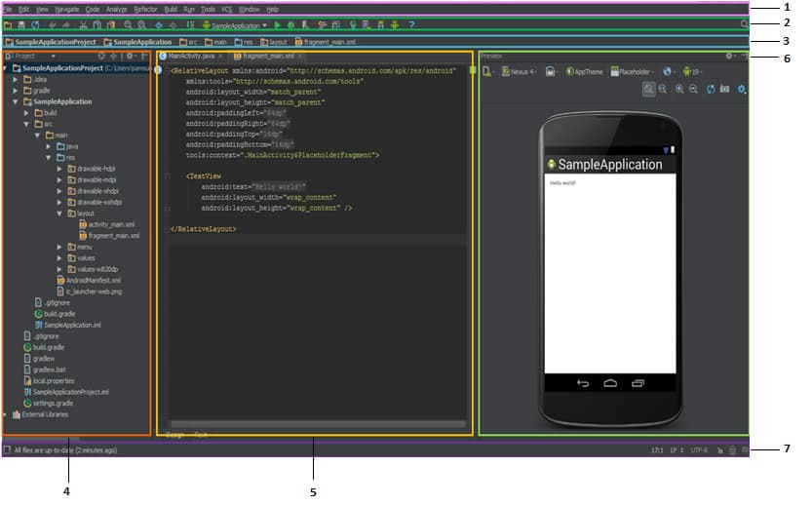Click the res breadcrumb in navigation bar

point(244,42)
